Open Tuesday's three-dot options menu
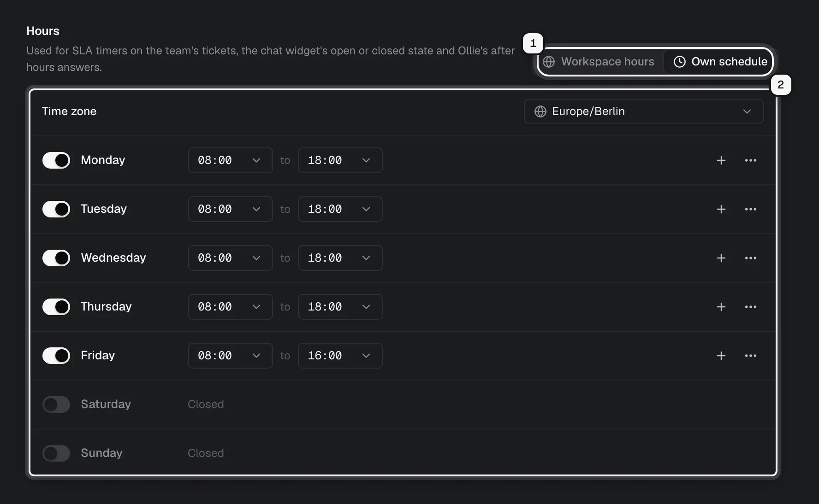Screen dimensions: 819x504 [x=751, y=209]
